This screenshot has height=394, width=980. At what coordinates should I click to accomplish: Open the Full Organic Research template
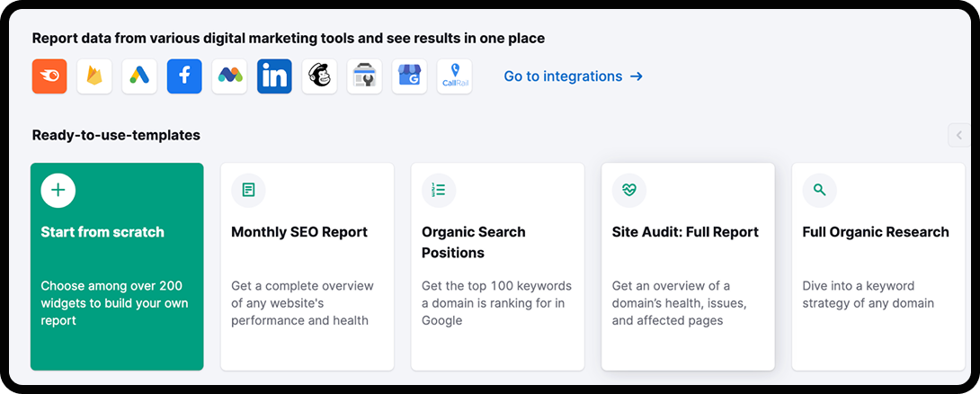click(878, 266)
